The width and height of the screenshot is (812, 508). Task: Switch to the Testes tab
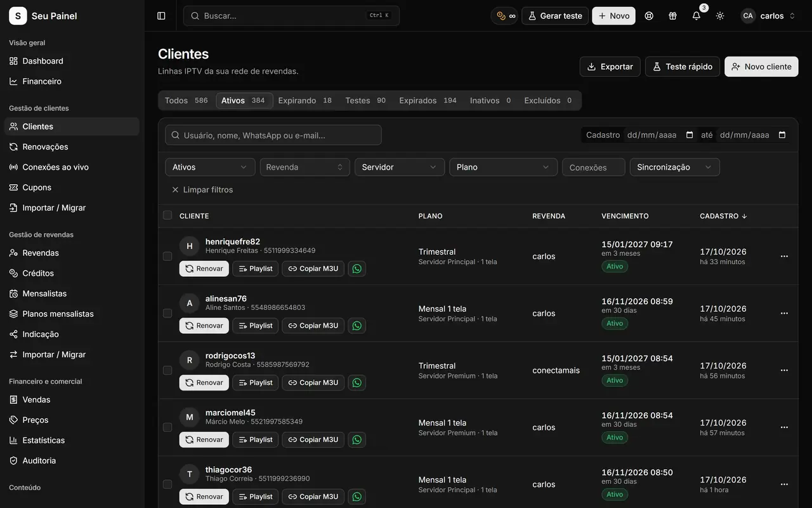(x=365, y=100)
